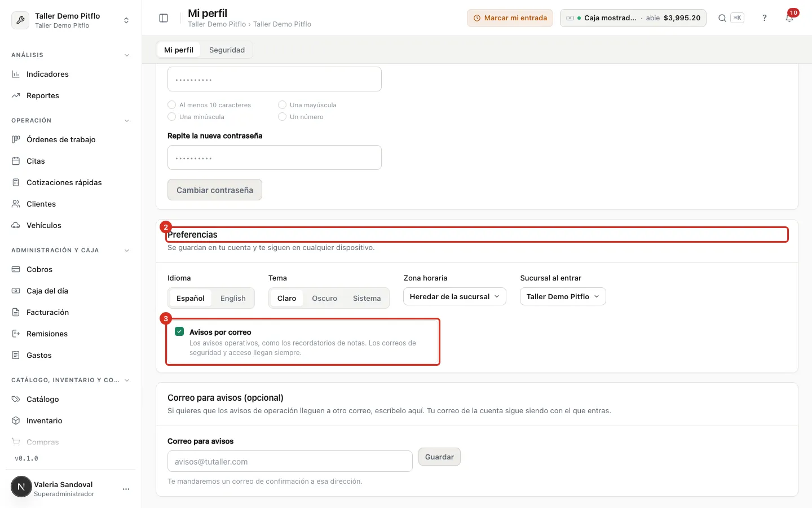Open user options menu beside Valeria Sandoval

[x=126, y=489]
